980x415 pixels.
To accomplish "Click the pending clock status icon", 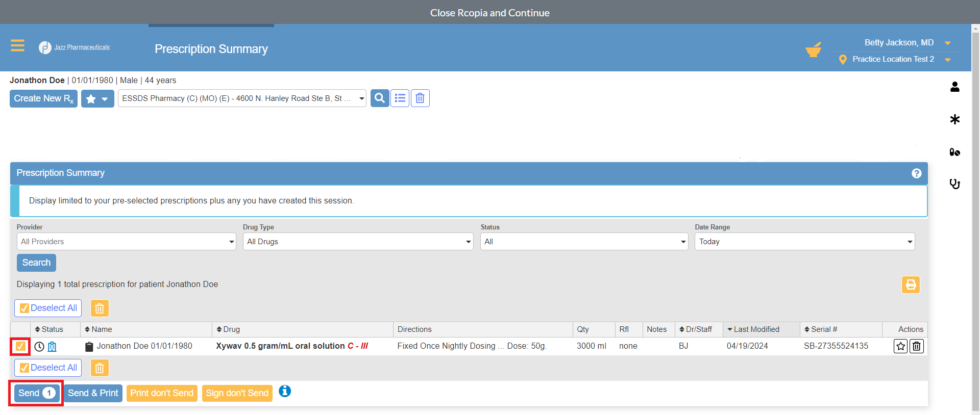I will (x=39, y=347).
